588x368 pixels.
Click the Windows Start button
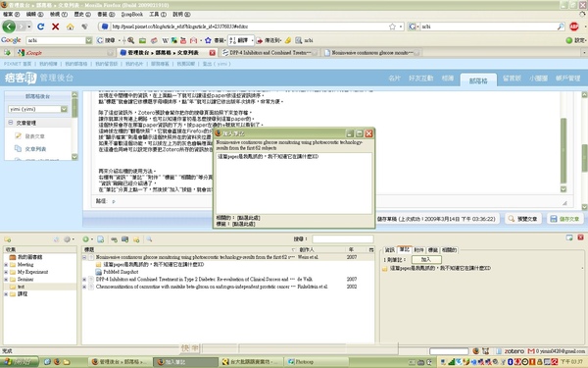click(19, 362)
